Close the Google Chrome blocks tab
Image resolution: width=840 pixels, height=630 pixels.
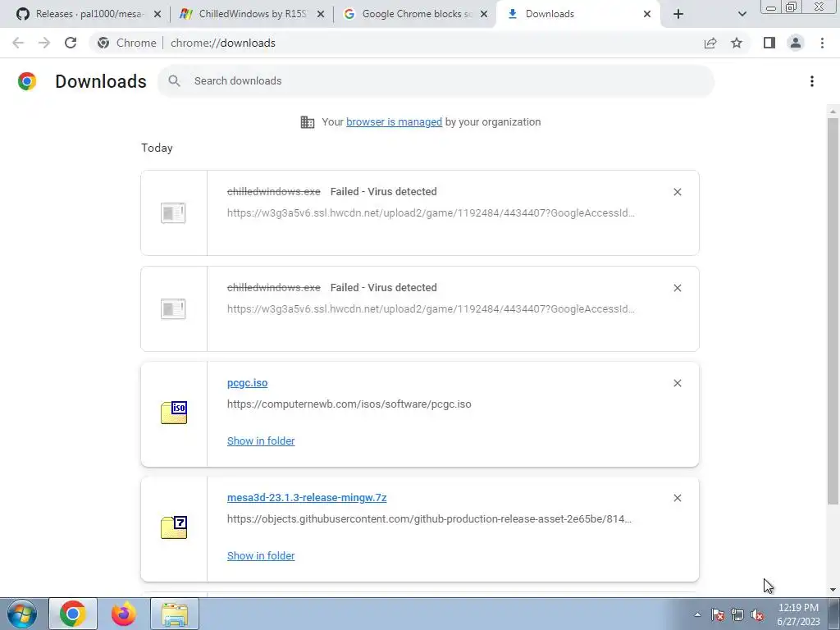pyautogui.click(x=484, y=14)
